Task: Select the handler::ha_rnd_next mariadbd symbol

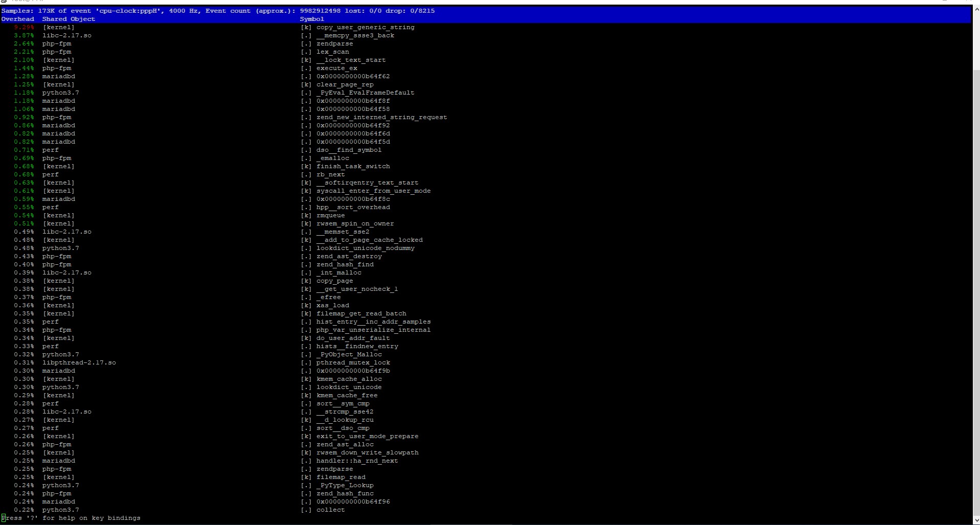Action: tap(357, 461)
